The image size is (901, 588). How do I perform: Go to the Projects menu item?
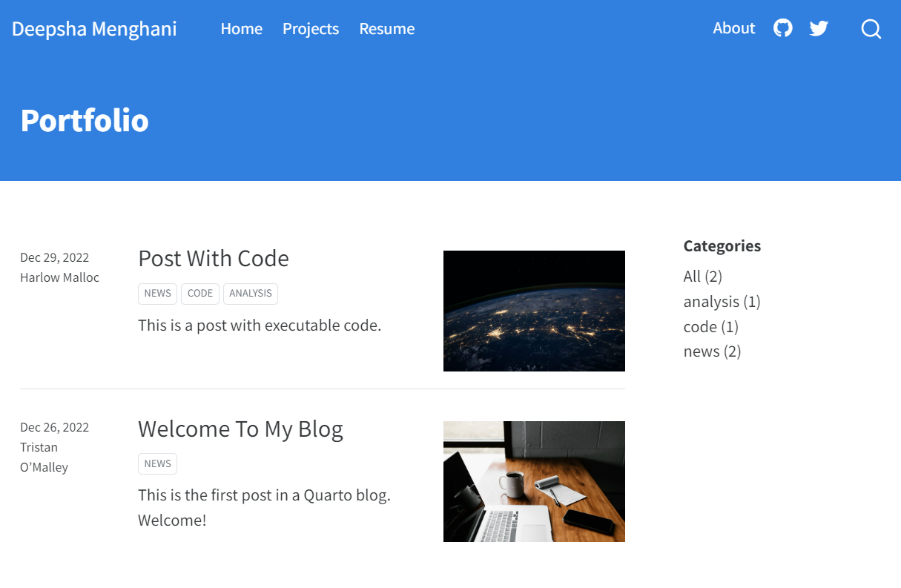pos(310,29)
